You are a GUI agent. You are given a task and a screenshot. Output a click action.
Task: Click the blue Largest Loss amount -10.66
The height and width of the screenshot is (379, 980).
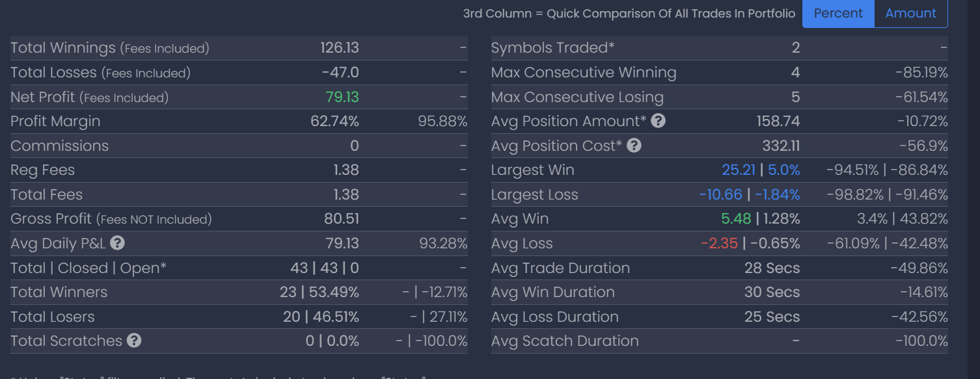[x=722, y=194]
